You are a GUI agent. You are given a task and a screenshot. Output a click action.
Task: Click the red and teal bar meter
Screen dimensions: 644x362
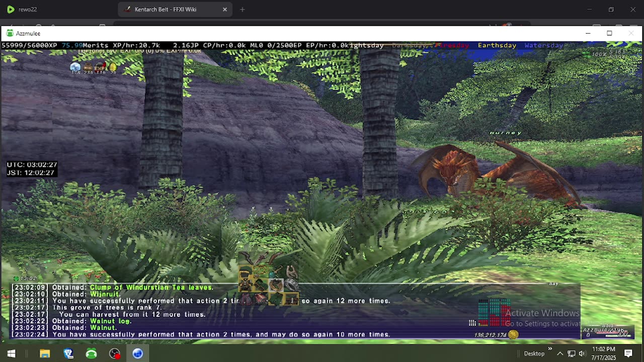click(494, 313)
